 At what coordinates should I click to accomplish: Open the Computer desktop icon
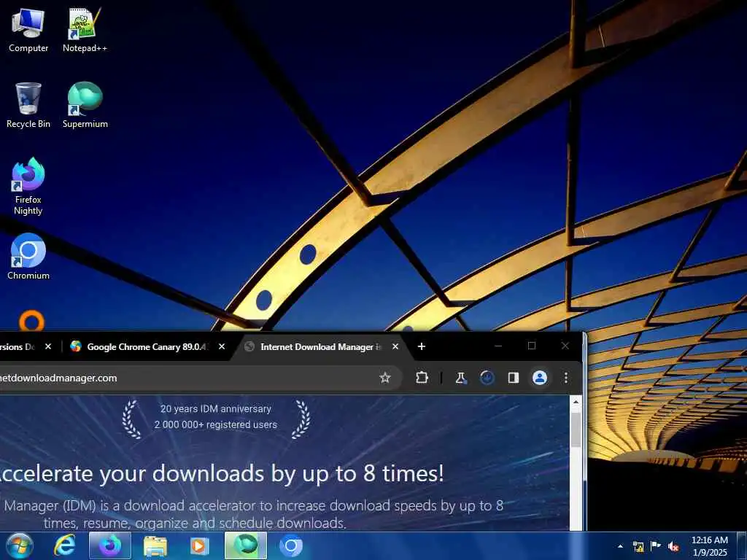pos(28,31)
